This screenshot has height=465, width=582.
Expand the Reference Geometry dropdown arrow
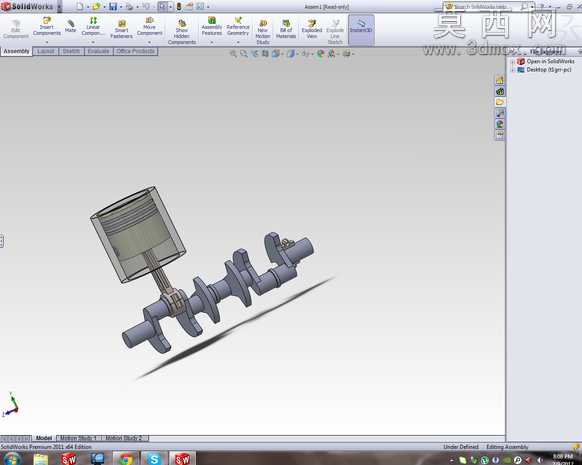(238, 42)
